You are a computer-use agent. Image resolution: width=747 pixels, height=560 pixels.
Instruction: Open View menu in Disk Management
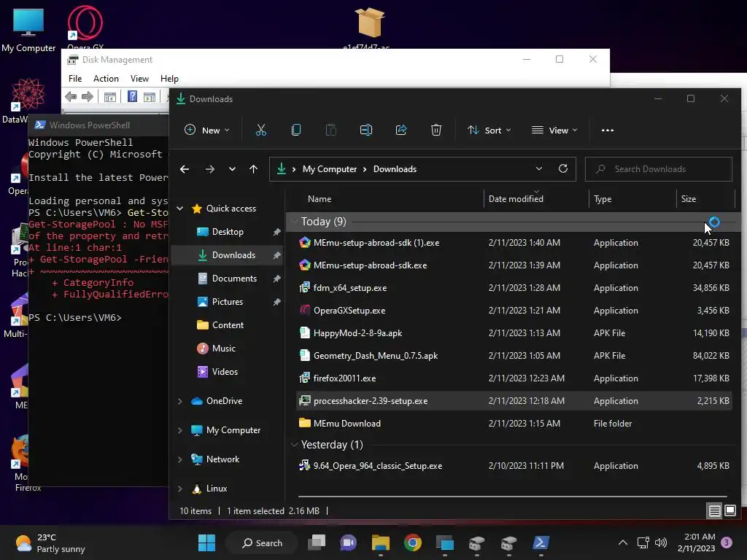[x=139, y=79]
